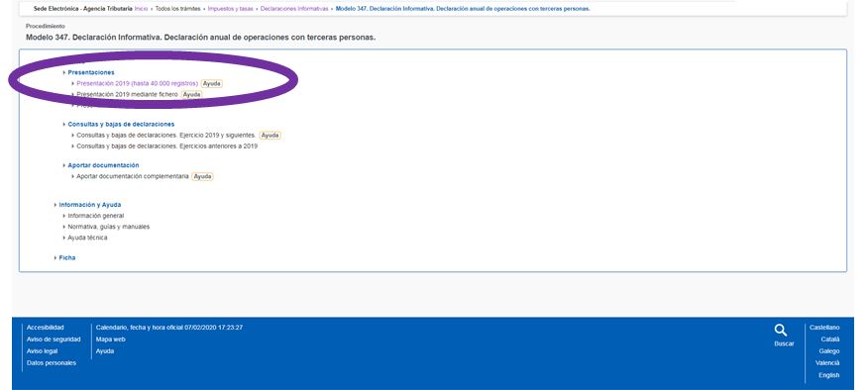868x390 pixels.
Task: Open the 'Datos personales' footer link
Action: click(52, 363)
